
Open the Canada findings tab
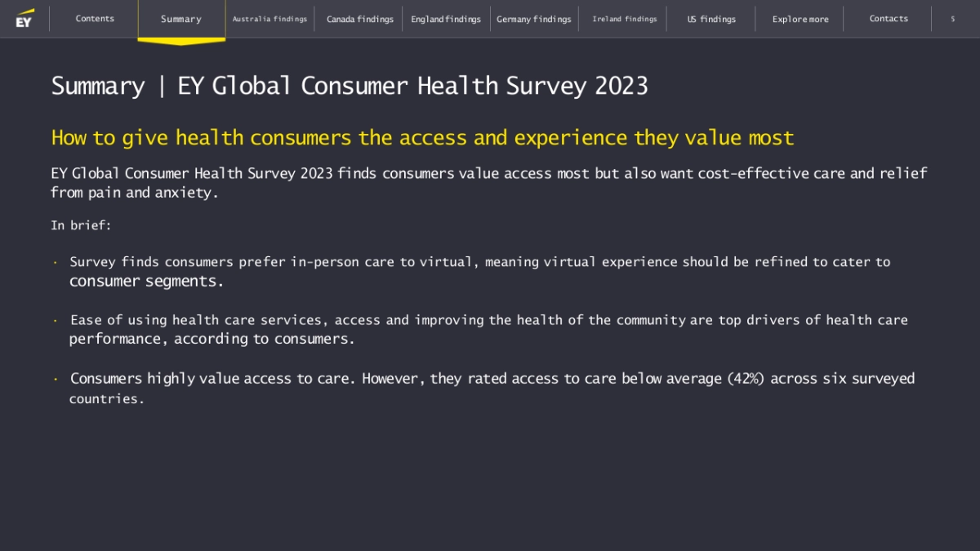coord(359,19)
